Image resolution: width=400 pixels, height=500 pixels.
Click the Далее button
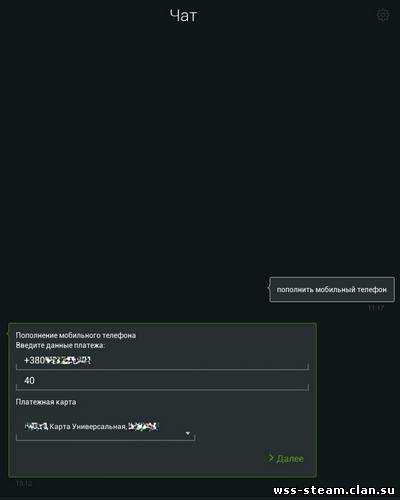[286, 458]
